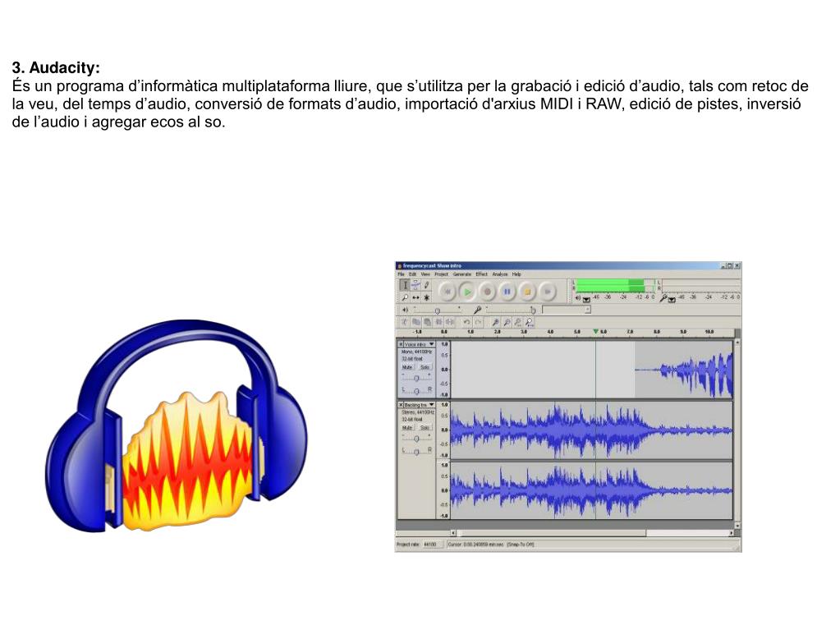
Task: Select the Draw (pencil) tool
Action: coord(426,285)
